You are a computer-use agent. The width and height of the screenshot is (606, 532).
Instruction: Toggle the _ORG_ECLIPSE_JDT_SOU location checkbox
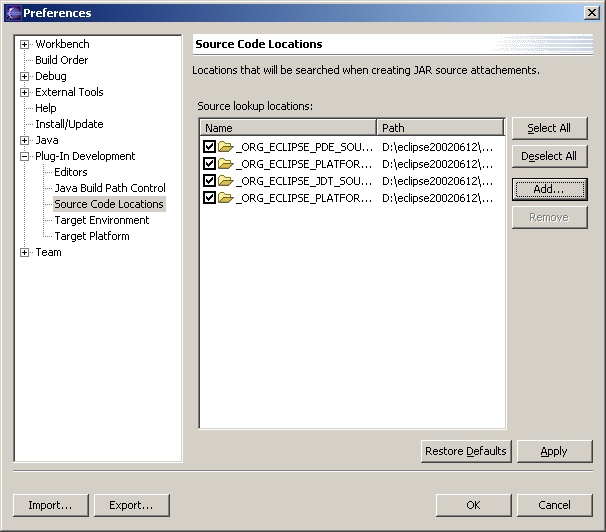[x=209, y=181]
